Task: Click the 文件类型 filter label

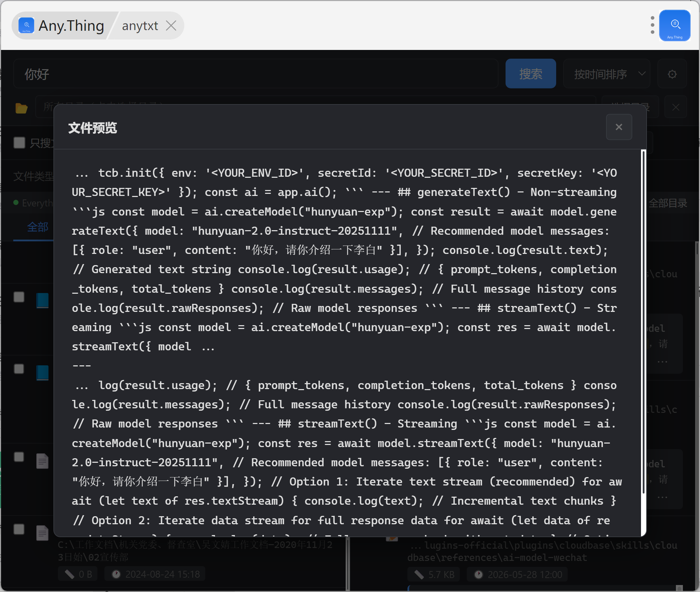Action: click(34, 176)
